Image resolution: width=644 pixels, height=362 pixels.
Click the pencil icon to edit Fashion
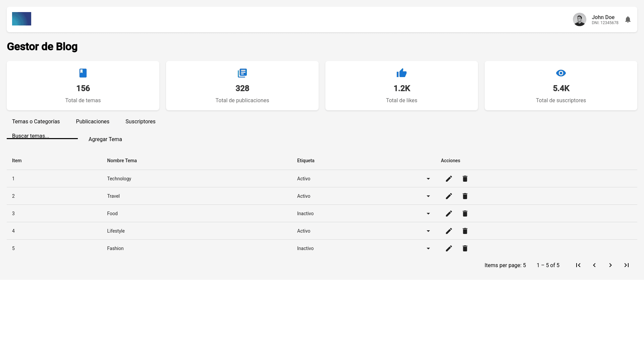[449, 248]
